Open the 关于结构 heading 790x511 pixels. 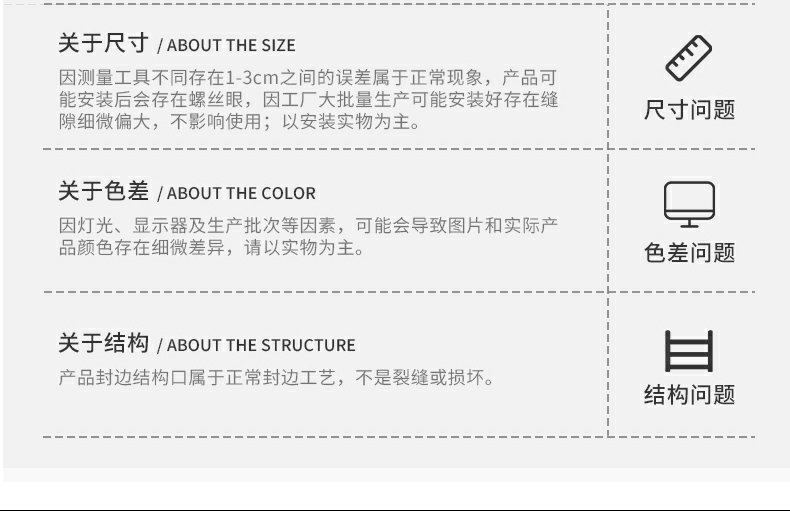tap(103, 343)
